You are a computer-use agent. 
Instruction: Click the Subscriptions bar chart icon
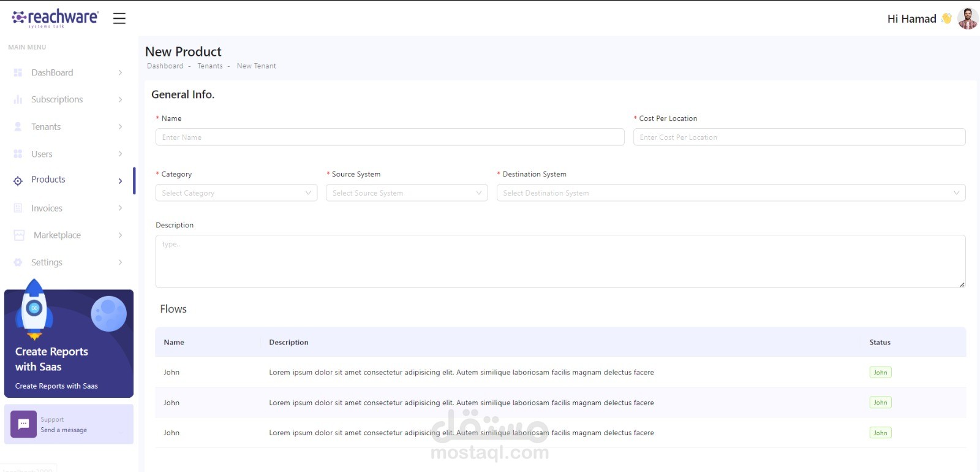point(18,99)
